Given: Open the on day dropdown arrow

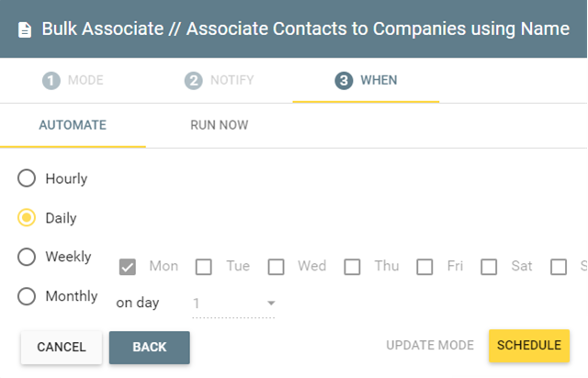Looking at the screenshot, I should click(271, 303).
